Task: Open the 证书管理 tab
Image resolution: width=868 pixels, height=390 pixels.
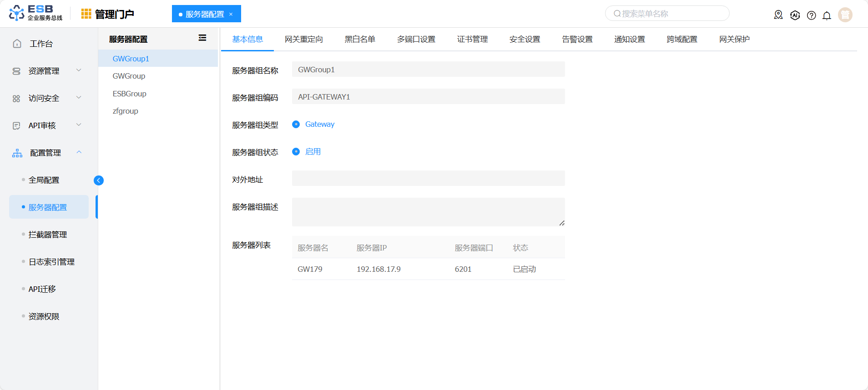Action: 472,40
